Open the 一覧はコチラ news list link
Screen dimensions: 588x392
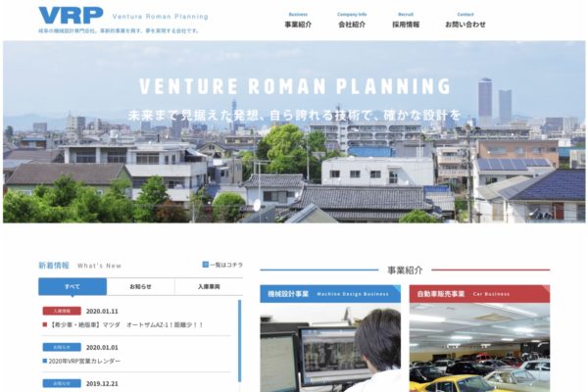coord(222,265)
